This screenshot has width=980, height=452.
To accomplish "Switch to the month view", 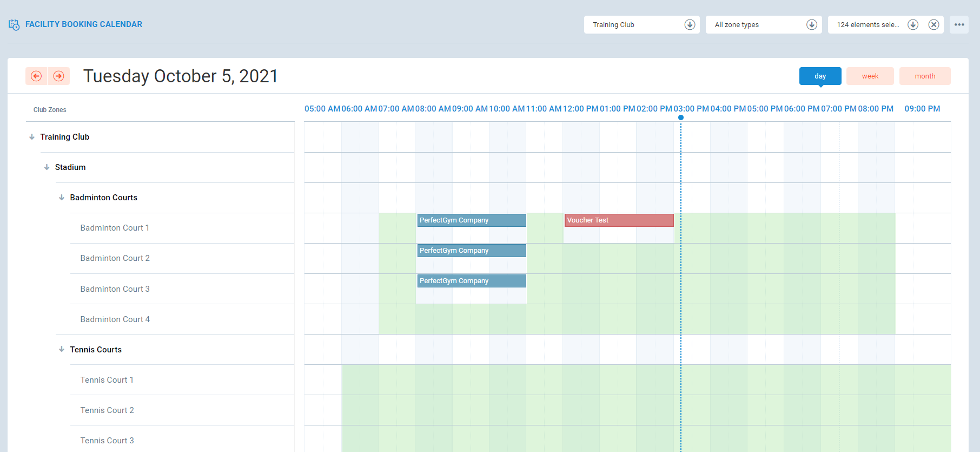I will pos(924,76).
